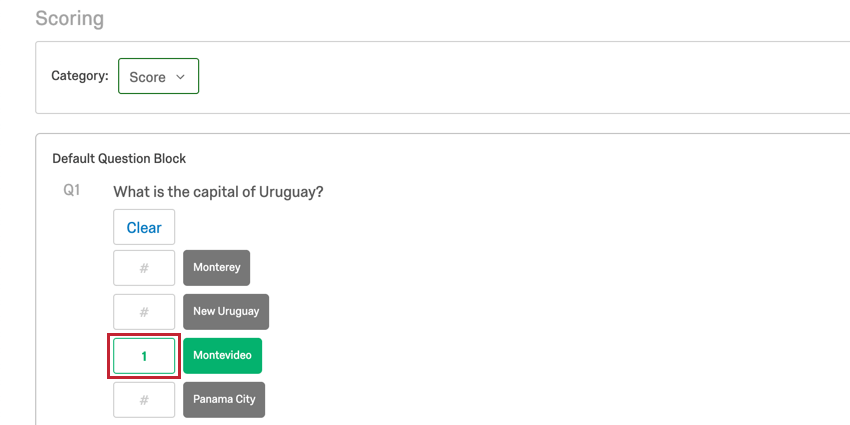Pick the Panama City answer choice
The image size is (850, 425).
coord(224,400)
